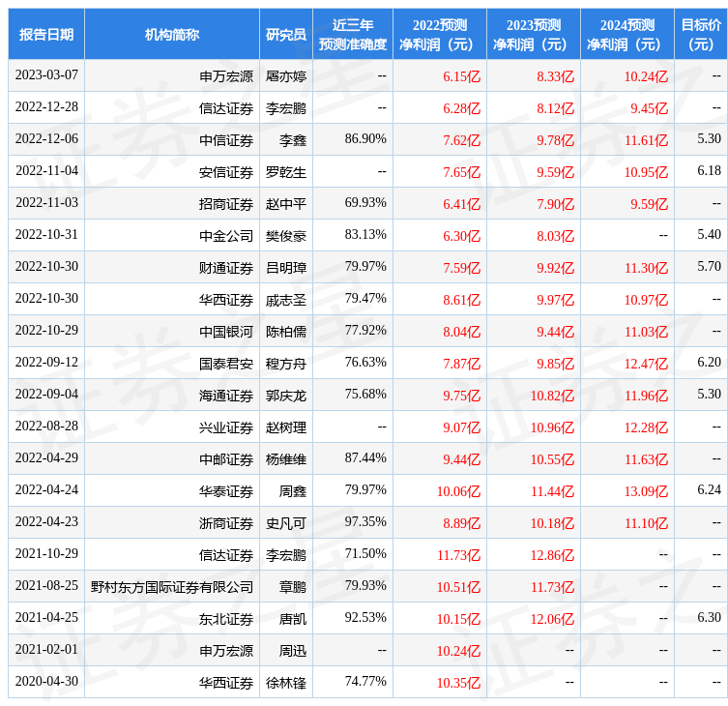The height and width of the screenshot is (706, 728).
Task: Click the 报告日期 column header
Action: 46,35
